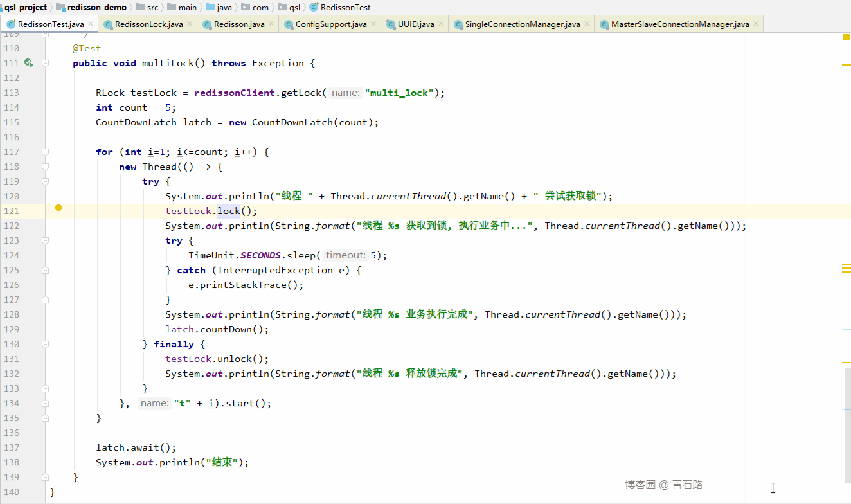Collapse the multiLock method at line 111
This screenshot has width=851, height=504.
point(45,63)
